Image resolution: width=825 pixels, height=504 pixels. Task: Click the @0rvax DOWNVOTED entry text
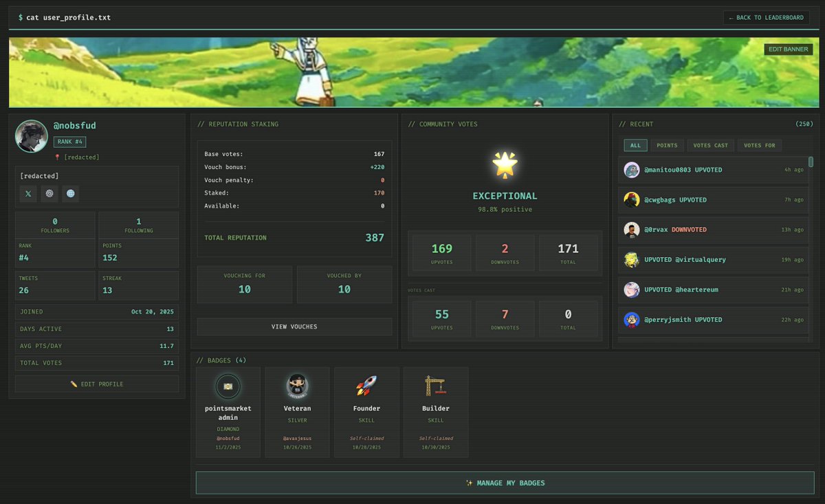(x=675, y=230)
